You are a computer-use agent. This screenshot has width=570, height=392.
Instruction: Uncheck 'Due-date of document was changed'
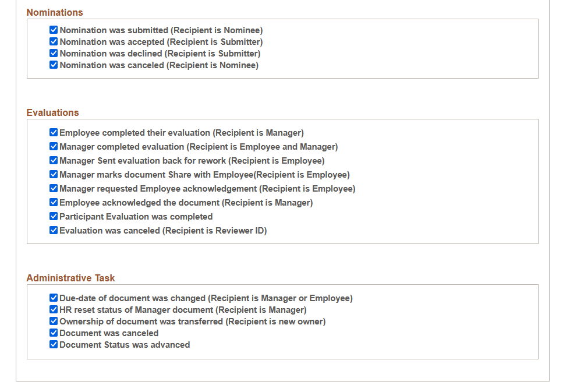click(54, 298)
